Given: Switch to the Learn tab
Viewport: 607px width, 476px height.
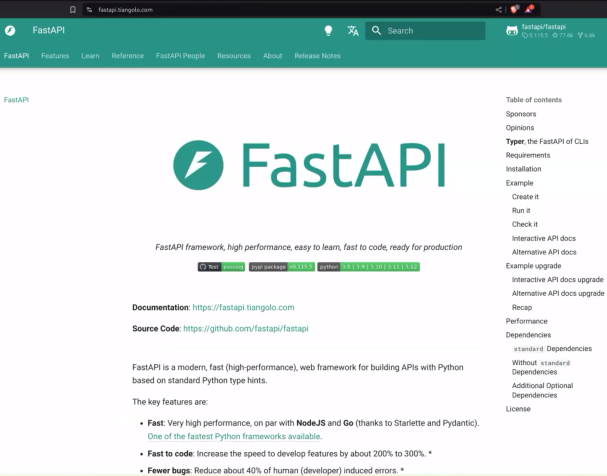Looking at the screenshot, I should [x=90, y=56].
